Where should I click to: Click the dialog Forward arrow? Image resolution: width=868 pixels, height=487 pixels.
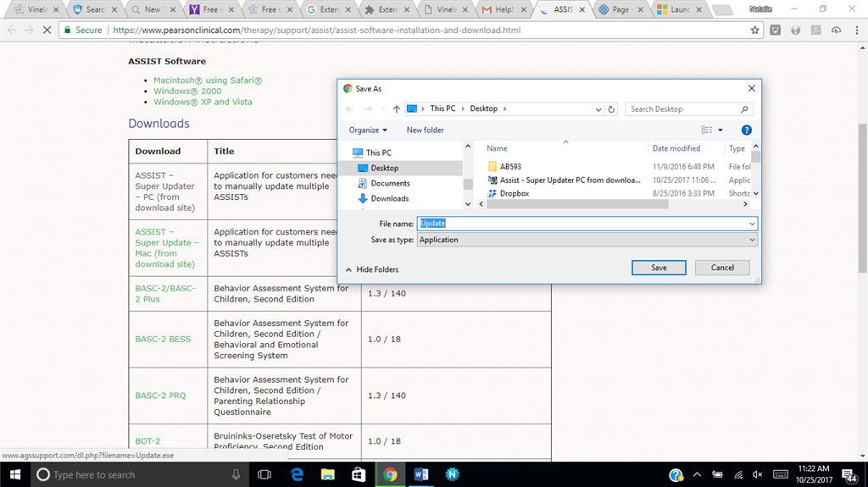[368, 109]
